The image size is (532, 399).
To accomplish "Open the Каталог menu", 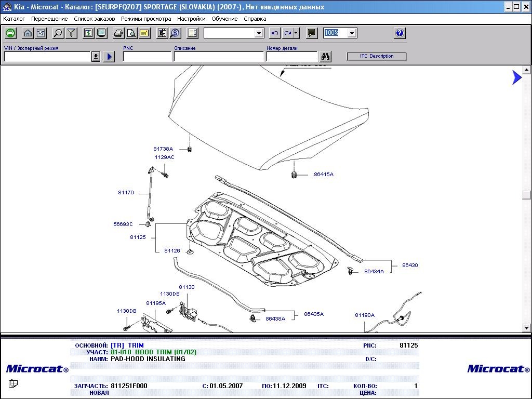I will (14, 19).
